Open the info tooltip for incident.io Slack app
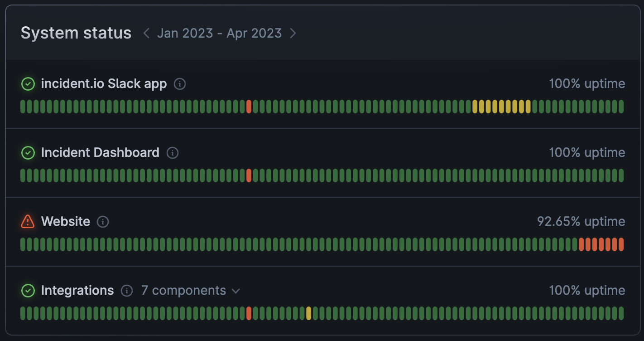Image resolution: width=644 pixels, height=341 pixels. coord(179,84)
